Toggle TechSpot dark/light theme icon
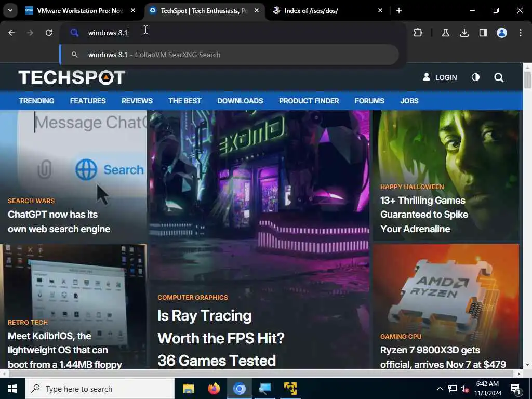Viewport: 532px width, 399px height. pyautogui.click(x=476, y=77)
